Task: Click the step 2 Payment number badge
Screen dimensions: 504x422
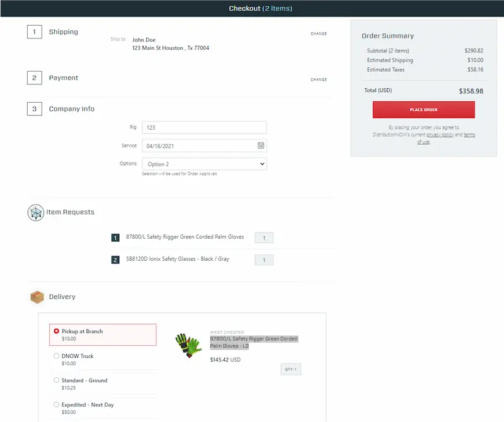Action: 35,77
